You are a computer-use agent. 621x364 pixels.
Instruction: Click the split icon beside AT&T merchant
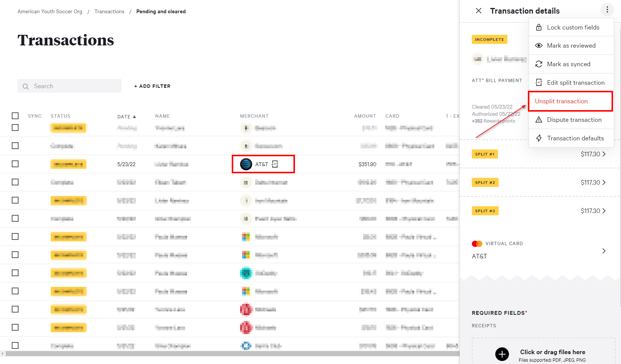click(x=275, y=164)
